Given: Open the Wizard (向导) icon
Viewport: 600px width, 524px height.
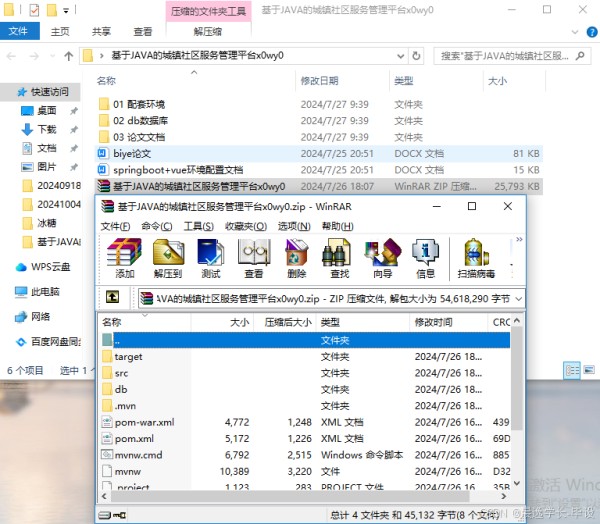Looking at the screenshot, I should [x=383, y=258].
